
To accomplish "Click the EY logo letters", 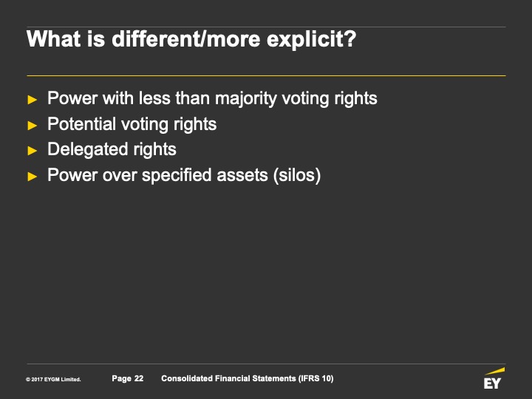I will click(x=492, y=383).
